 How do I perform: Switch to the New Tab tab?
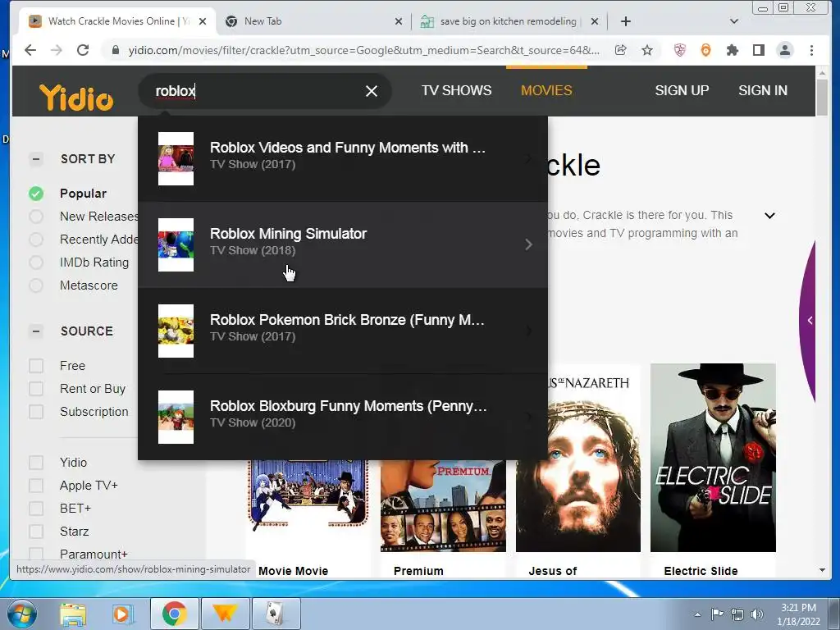(313, 21)
